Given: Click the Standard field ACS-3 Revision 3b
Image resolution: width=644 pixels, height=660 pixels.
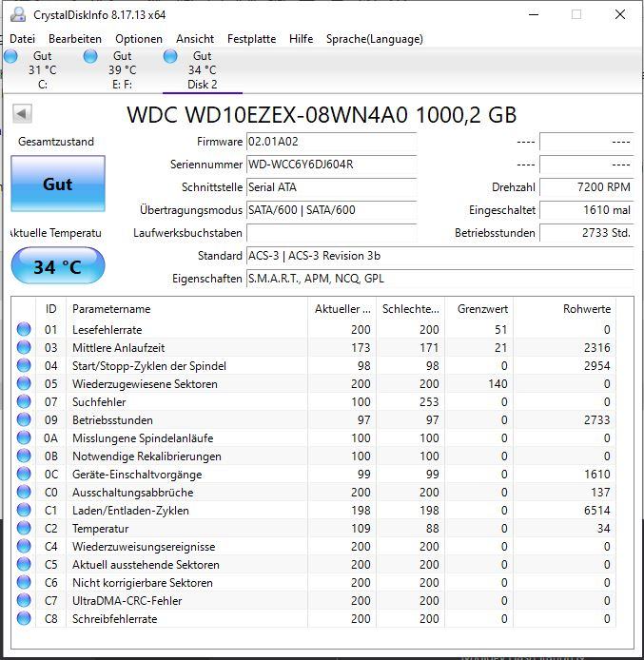Looking at the screenshot, I should tap(439, 256).
